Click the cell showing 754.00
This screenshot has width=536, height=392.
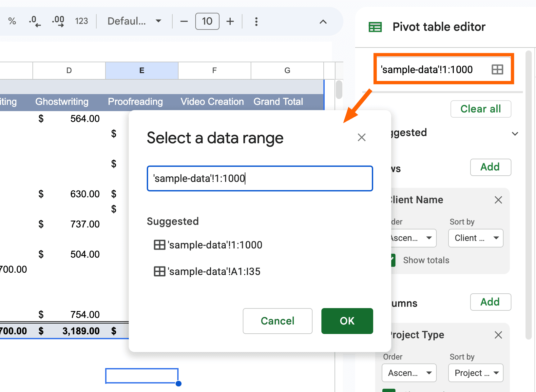[x=69, y=315]
